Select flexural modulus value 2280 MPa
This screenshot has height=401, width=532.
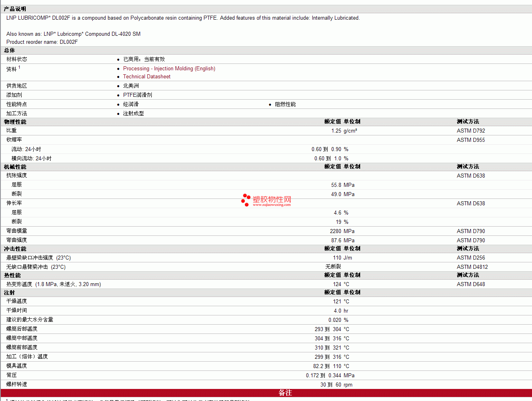click(x=342, y=231)
